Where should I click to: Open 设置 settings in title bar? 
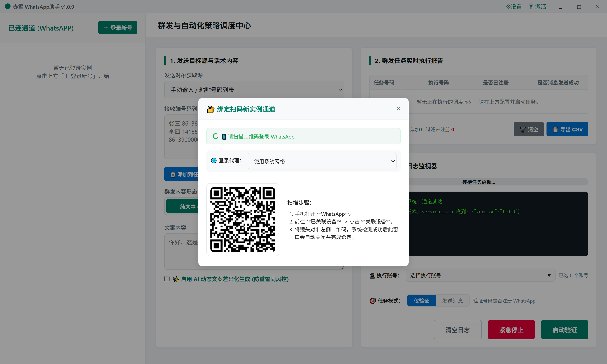pos(514,7)
